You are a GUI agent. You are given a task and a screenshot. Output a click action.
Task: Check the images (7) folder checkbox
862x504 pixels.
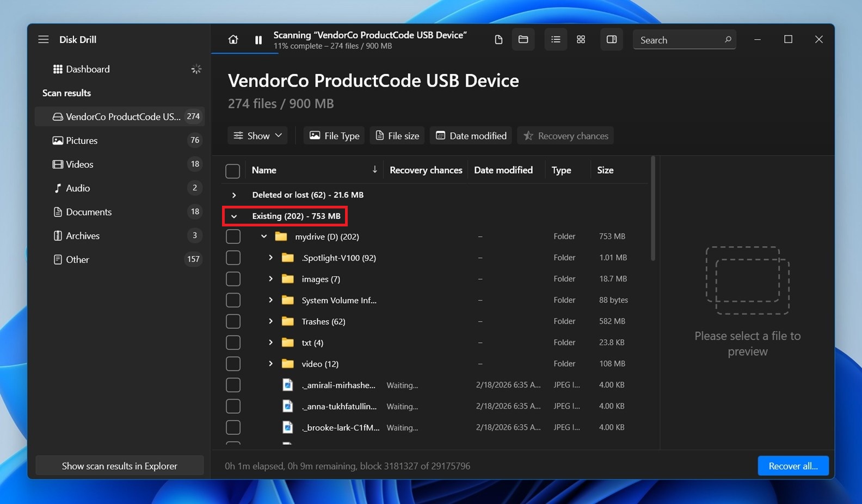point(233,279)
